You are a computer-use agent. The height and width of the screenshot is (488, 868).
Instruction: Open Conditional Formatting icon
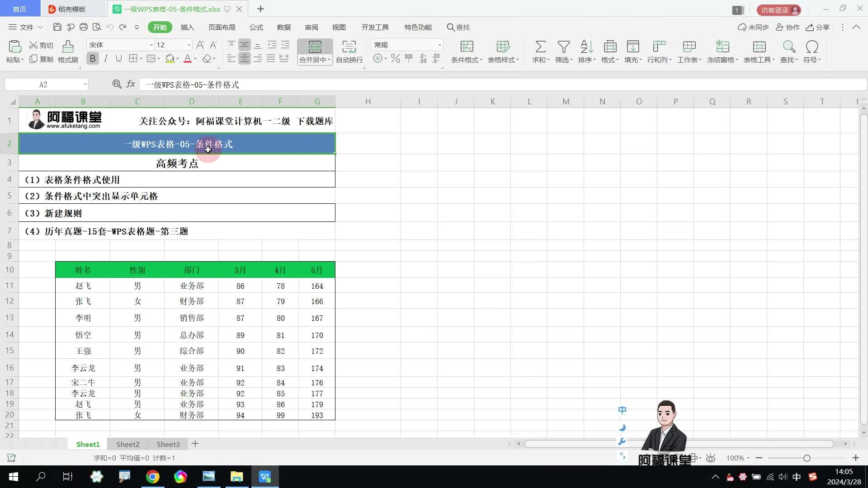click(x=467, y=47)
